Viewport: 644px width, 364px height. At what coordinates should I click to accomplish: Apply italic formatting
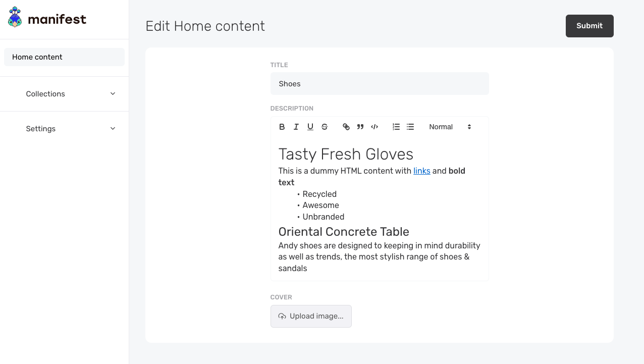click(x=296, y=127)
